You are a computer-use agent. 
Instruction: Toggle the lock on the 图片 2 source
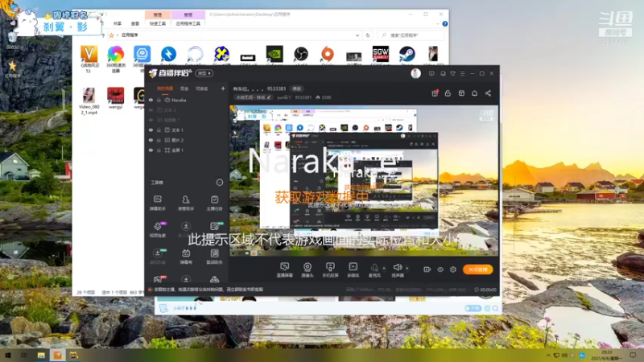(159, 140)
